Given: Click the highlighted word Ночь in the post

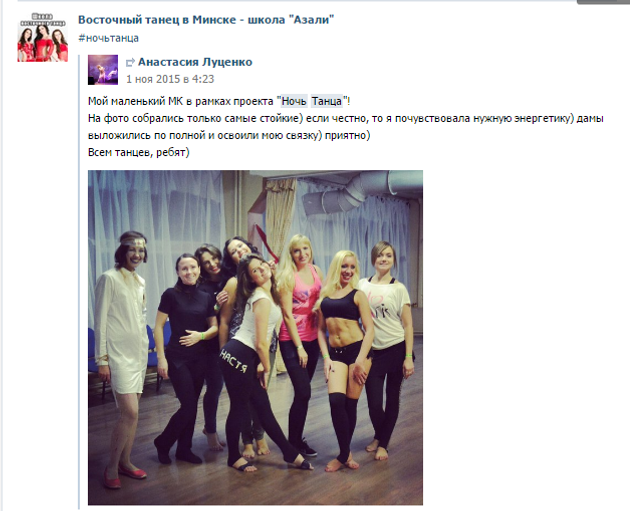Looking at the screenshot, I should (x=294, y=101).
